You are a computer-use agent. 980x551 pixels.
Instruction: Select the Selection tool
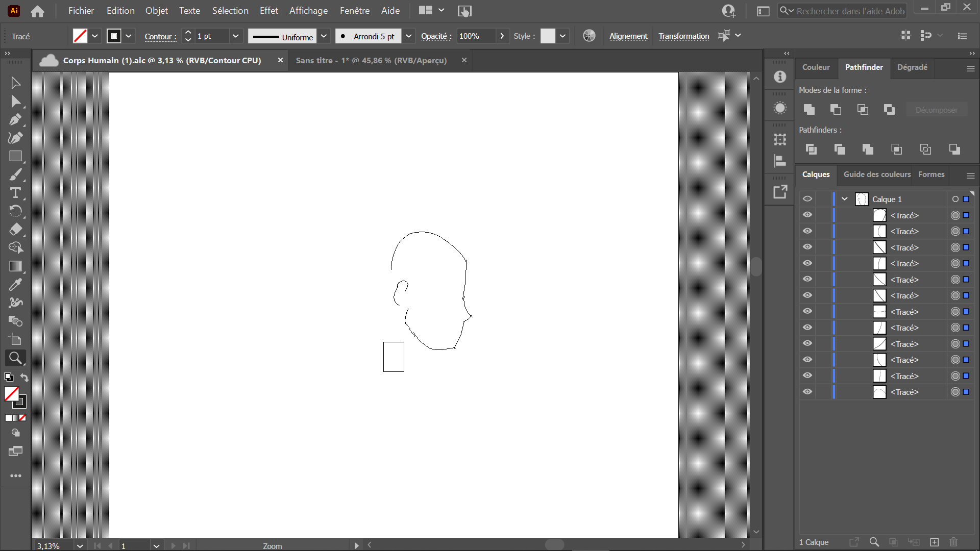point(15,83)
